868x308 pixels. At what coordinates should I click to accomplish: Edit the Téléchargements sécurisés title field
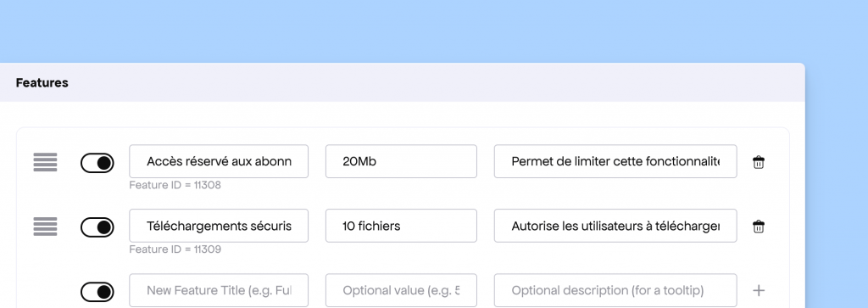219,226
